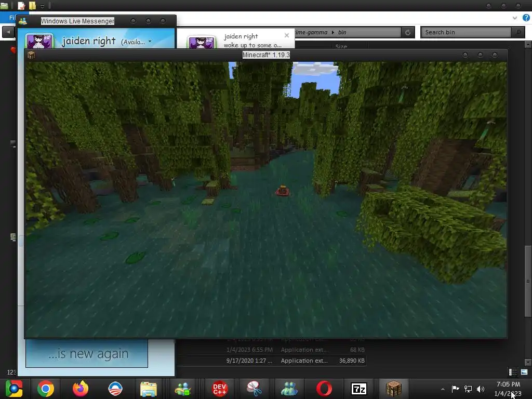Image resolution: width=532 pixels, height=399 pixels.
Task: Open the Explorer Help question mark
Action: coord(526,18)
